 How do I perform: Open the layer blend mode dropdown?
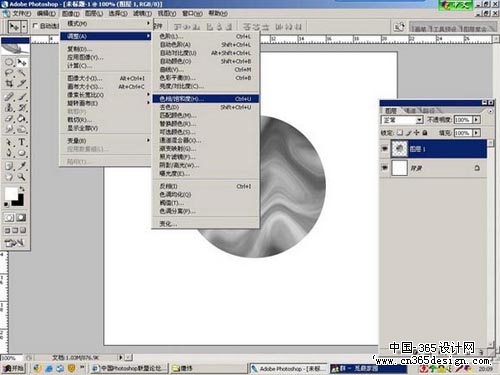pos(402,120)
